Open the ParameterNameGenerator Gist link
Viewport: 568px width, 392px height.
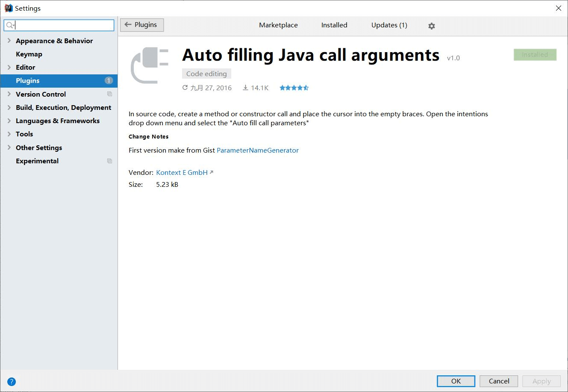(257, 150)
